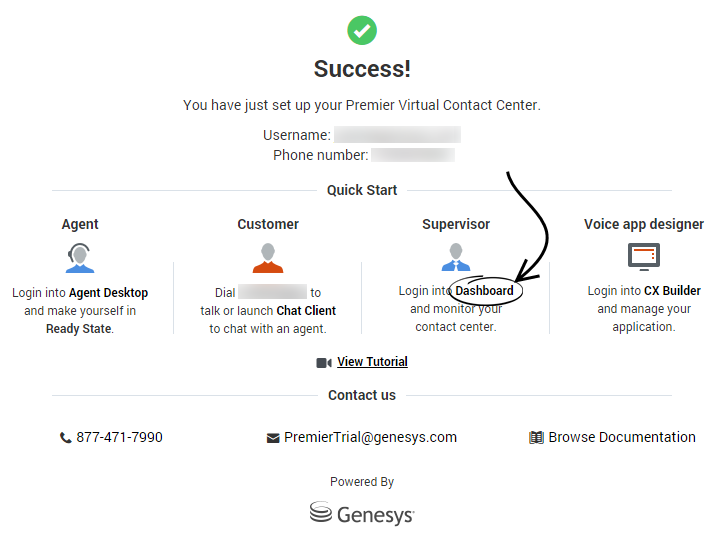
Task: Click the documentation book icon
Action: point(536,438)
